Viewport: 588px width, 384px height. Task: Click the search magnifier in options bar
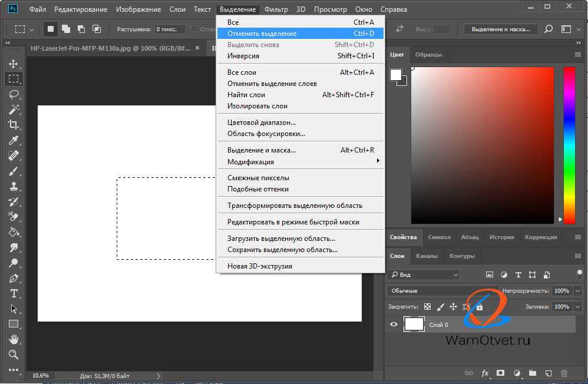(x=549, y=29)
